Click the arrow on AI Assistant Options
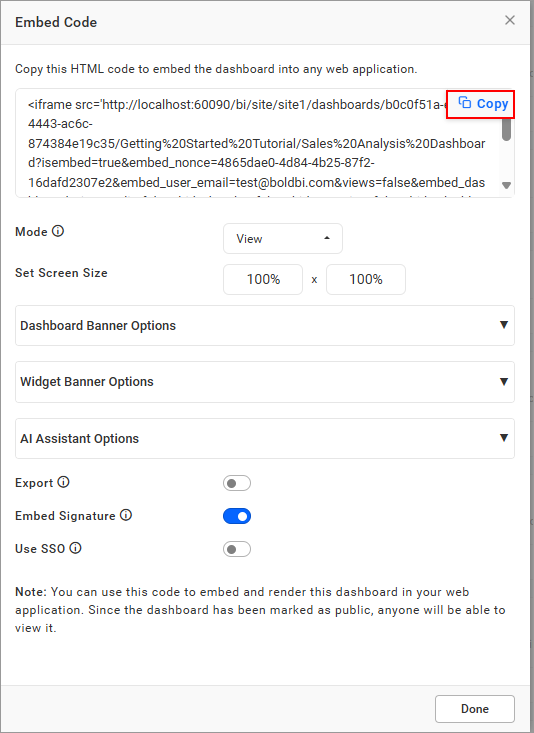 point(504,438)
